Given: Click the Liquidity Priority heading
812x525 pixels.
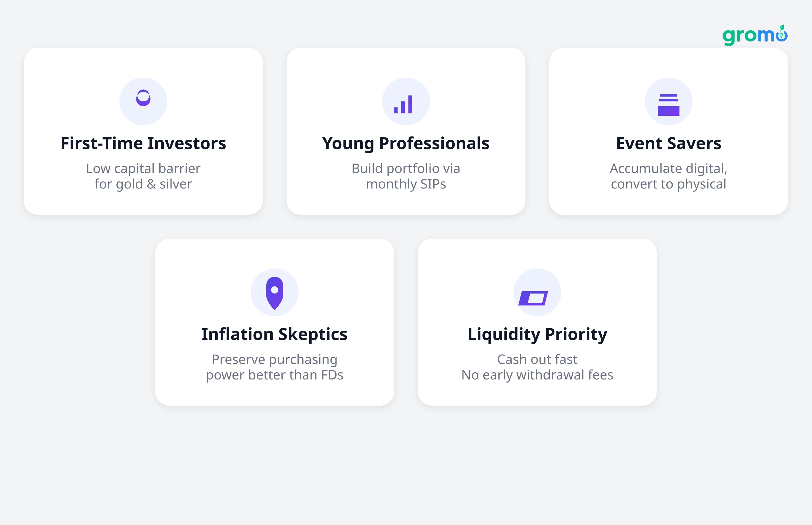Looking at the screenshot, I should [537, 334].
